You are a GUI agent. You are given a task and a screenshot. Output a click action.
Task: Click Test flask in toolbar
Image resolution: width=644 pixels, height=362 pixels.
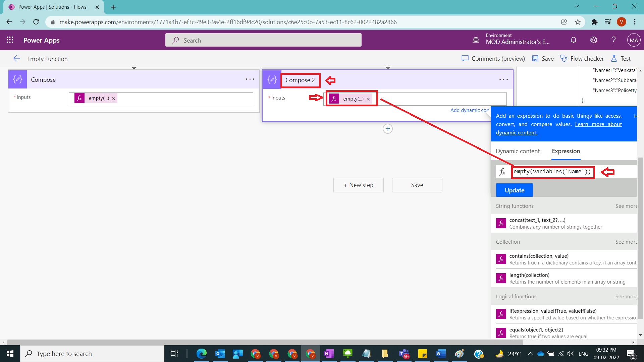(x=621, y=59)
